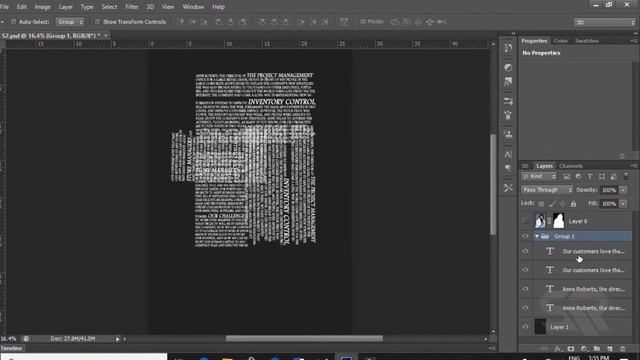Create a new layer icon

click(x=610, y=349)
